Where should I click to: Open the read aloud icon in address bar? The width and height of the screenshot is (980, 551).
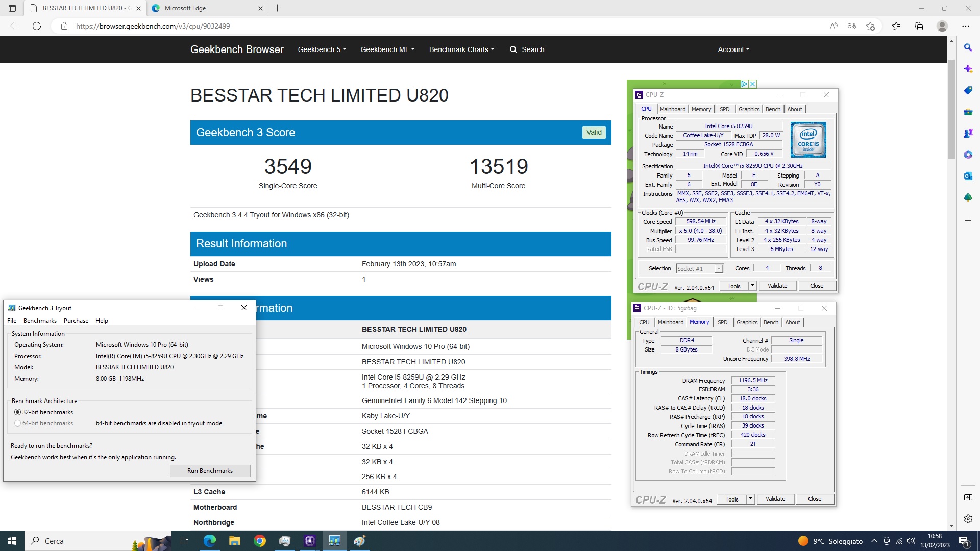(834, 26)
